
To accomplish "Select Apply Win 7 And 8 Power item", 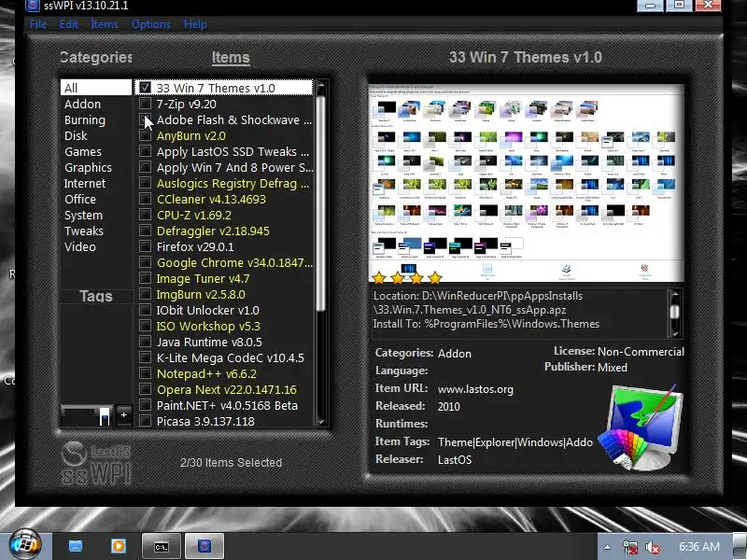I will click(x=235, y=168).
